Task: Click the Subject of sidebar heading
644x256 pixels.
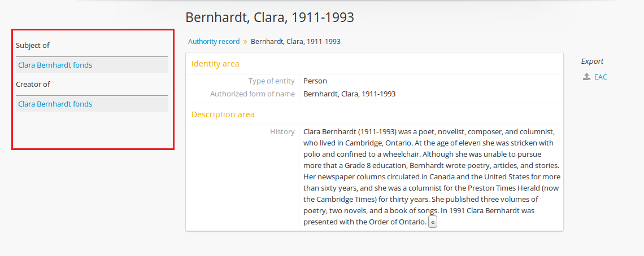Action: click(33, 45)
